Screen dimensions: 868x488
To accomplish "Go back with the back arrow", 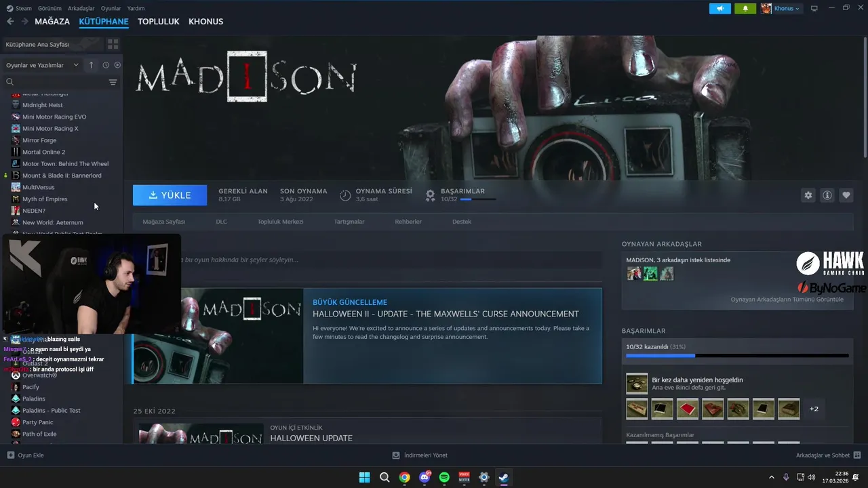I will click(x=10, y=22).
